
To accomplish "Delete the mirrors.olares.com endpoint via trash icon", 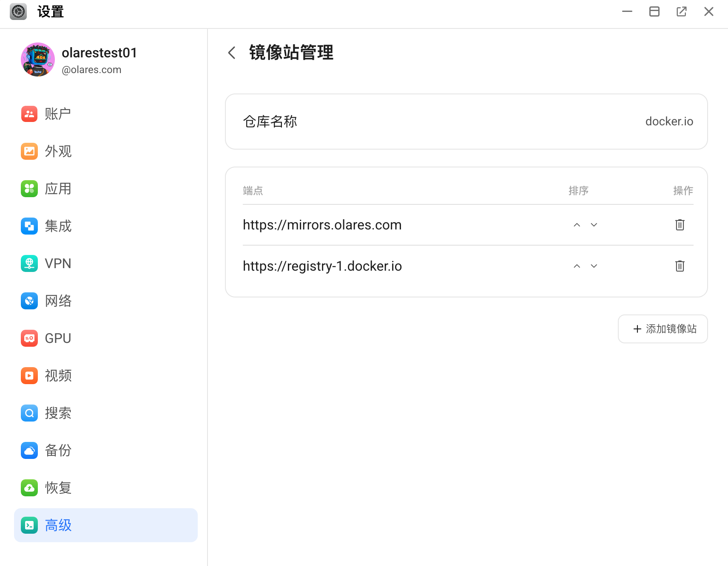I will [680, 225].
